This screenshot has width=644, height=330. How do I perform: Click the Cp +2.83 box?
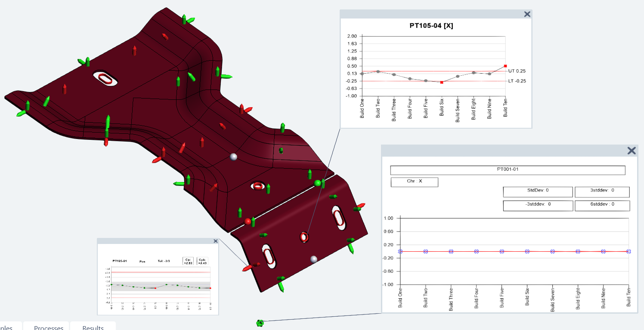point(188,261)
